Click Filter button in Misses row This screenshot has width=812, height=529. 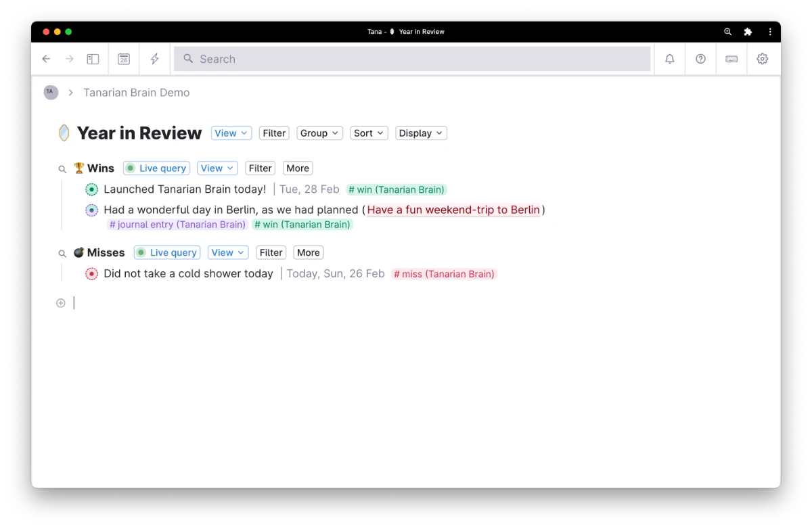(271, 252)
